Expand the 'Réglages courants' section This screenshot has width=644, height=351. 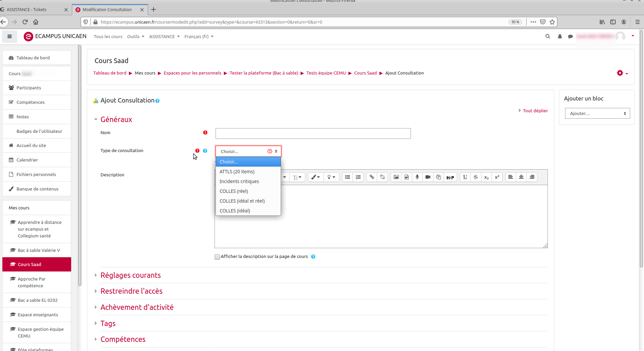(x=131, y=275)
